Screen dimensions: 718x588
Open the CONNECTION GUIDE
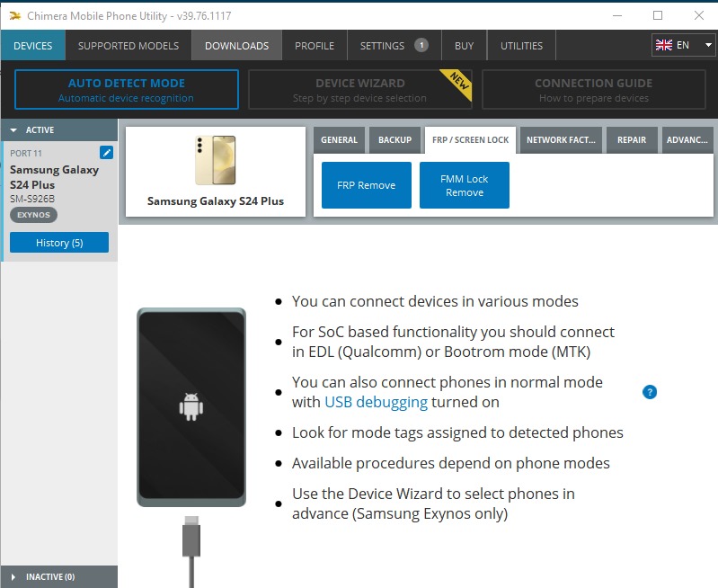coord(594,90)
